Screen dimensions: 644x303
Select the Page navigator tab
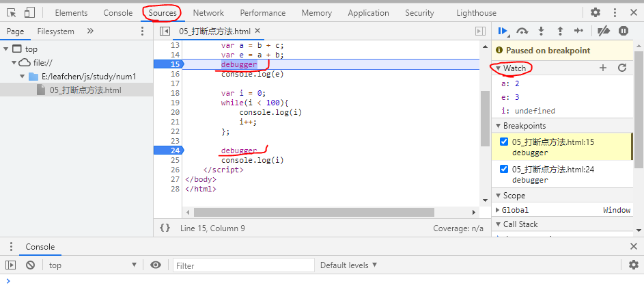(15, 31)
